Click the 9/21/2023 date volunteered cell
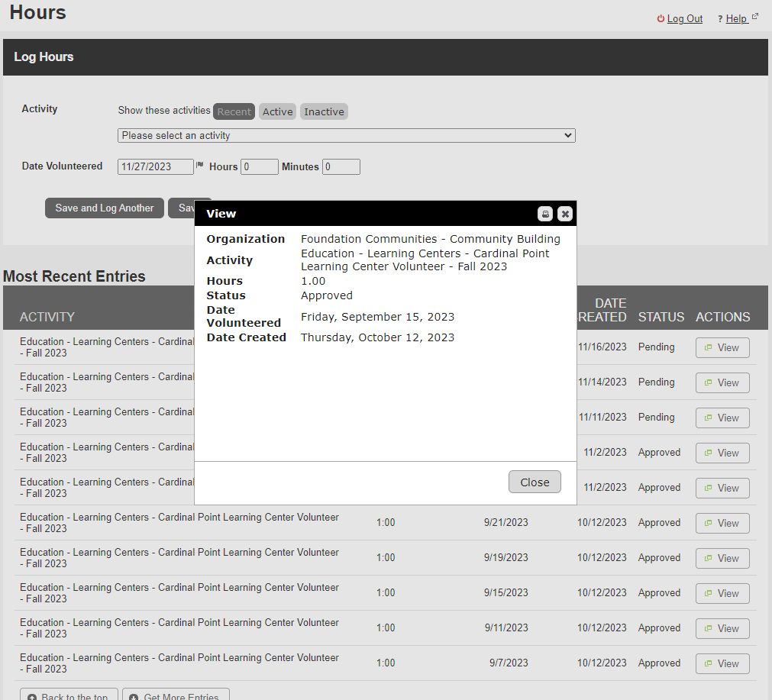 point(506,522)
